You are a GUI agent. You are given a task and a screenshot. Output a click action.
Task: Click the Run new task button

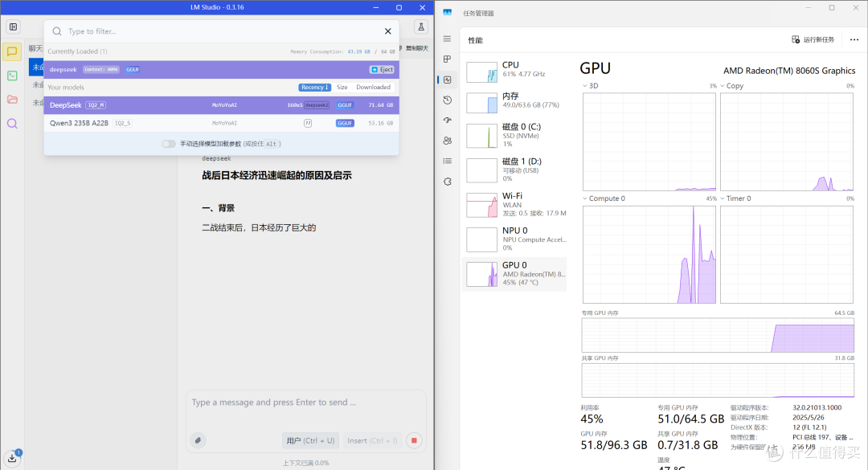(x=813, y=40)
